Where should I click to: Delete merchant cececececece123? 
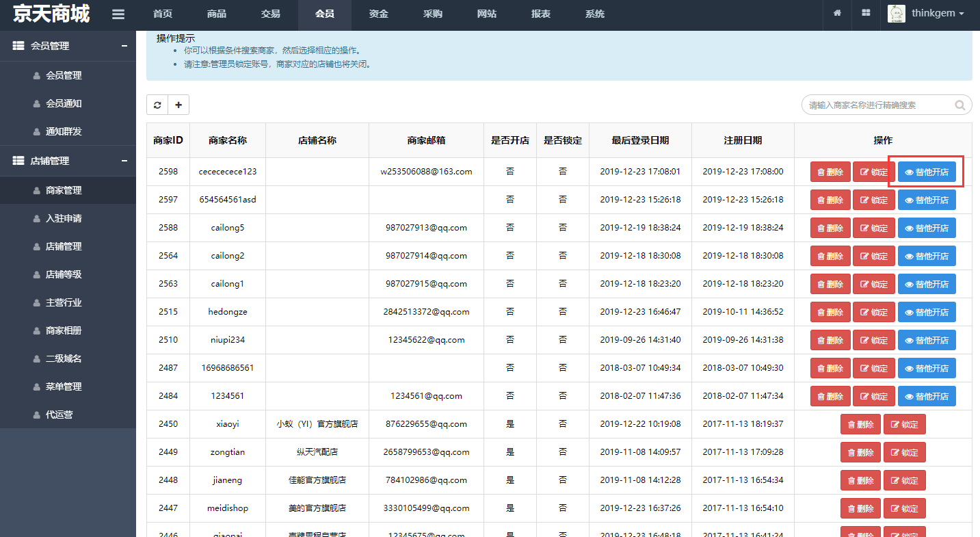tap(830, 172)
